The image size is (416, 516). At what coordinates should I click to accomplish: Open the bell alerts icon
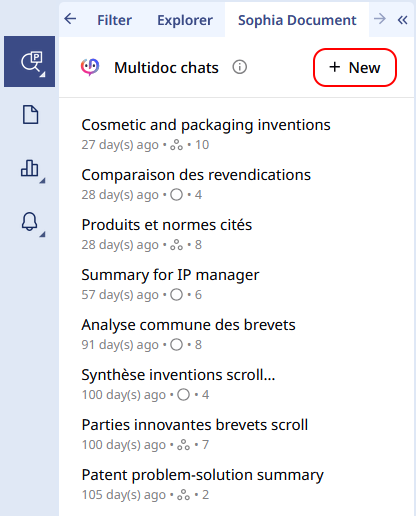tap(30, 221)
